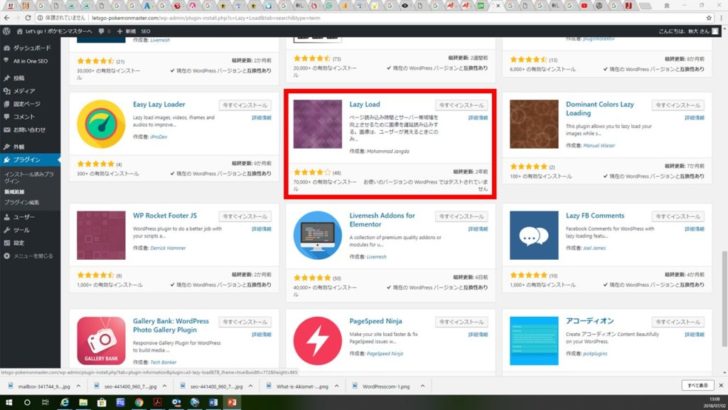Switch to Chrome on taskbar
The image size is (728, 410).
point(139,402)
